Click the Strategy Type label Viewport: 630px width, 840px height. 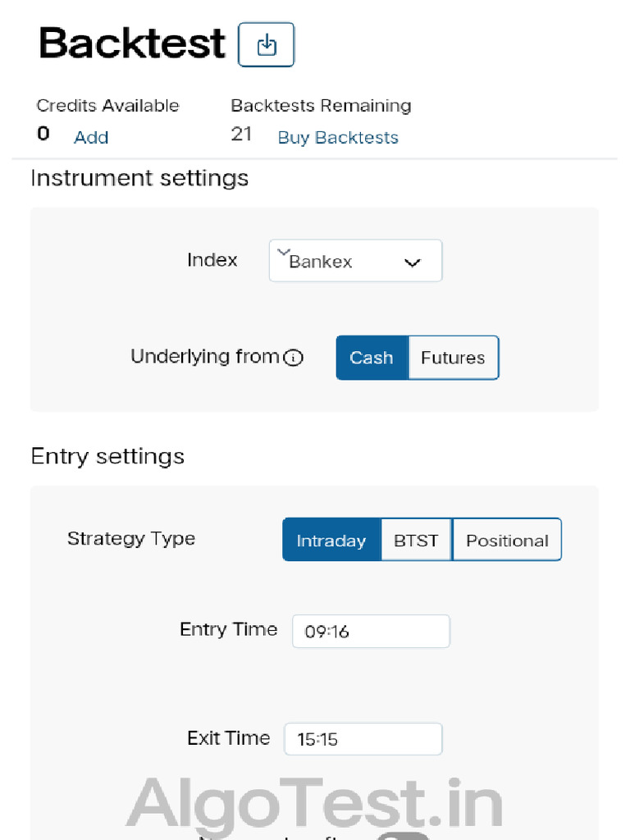coord(131,539)
